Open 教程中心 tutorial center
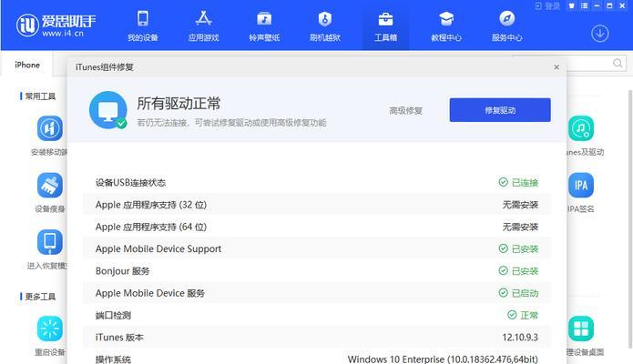The width and height of the screenshot is (633, 364). pyautogui.click(x=446, y=26)
